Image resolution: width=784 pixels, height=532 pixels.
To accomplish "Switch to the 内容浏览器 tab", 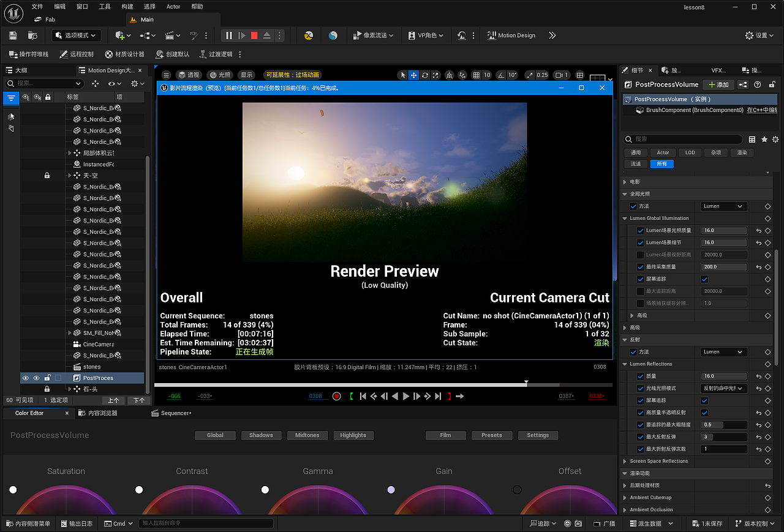I will pyautogui.click(x=97, y=413).
